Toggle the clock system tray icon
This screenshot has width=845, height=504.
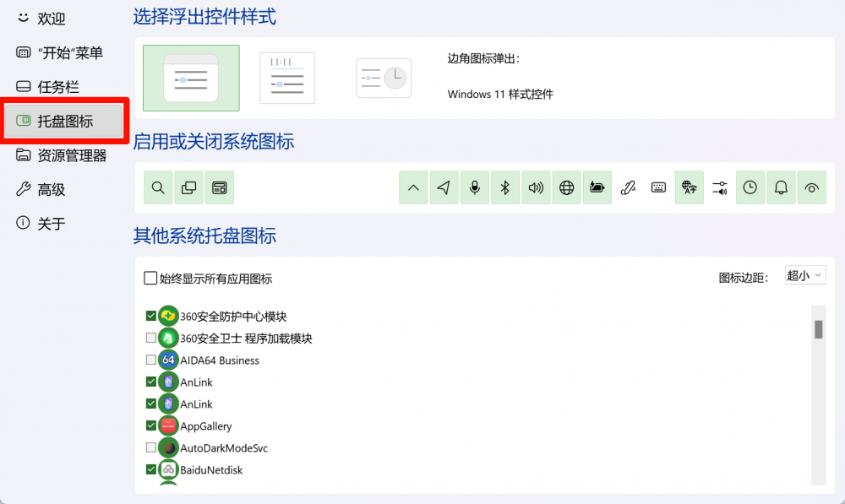[750, 188]
